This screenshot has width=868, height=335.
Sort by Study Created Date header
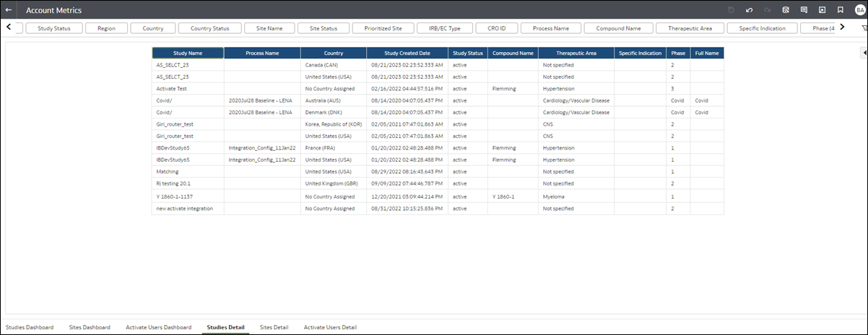coord(407,53)
